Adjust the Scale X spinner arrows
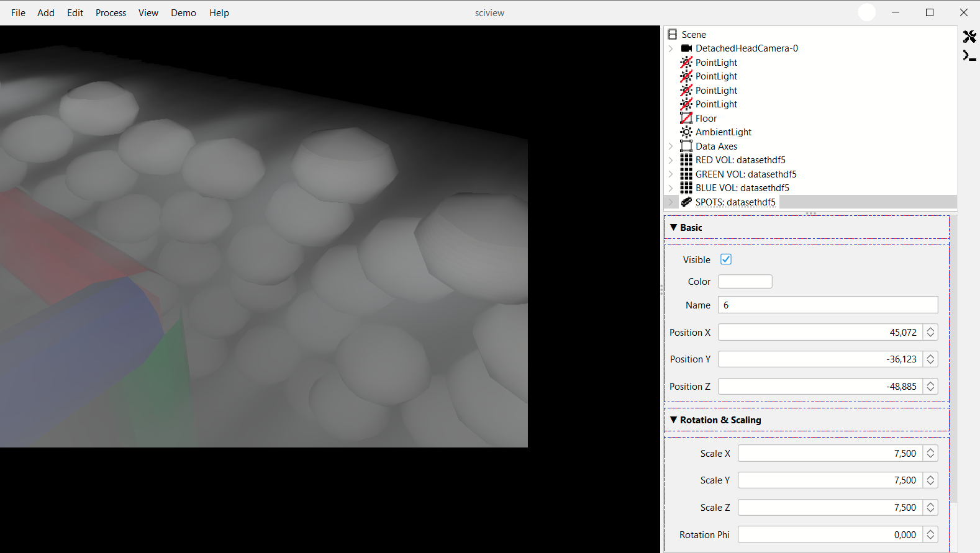The image size is (980, 553). point(930,454)
